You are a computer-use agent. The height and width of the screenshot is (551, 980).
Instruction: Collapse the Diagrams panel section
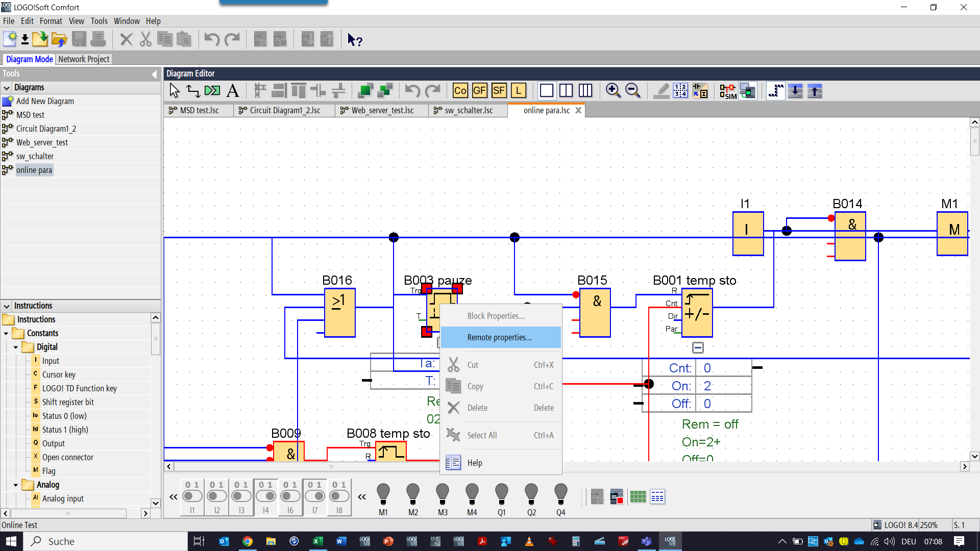click(7, 88)
